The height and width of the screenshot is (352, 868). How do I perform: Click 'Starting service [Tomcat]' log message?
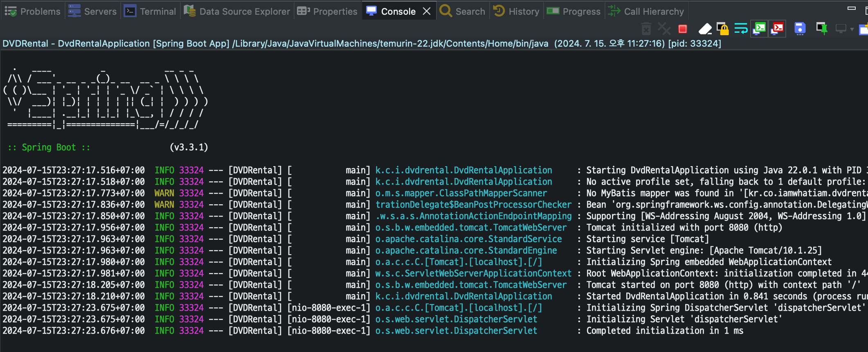(x=647, y=239)
